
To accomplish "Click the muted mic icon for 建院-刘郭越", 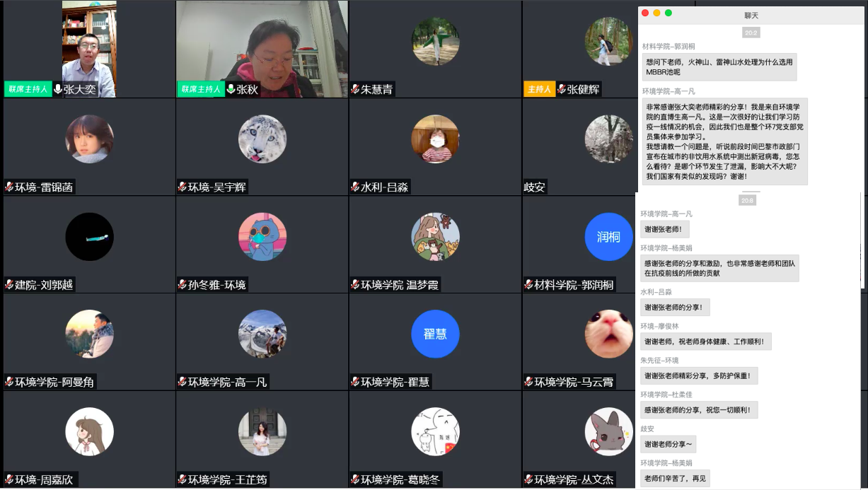I will pos(9,285).
